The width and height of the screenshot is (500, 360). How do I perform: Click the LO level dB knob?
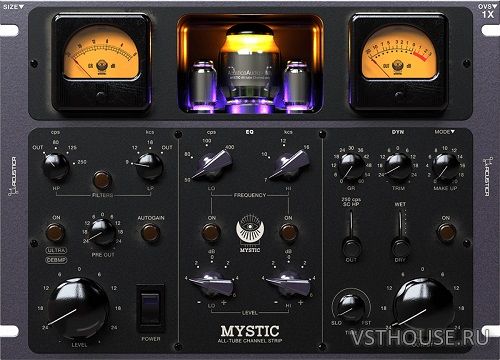[211, 284]
